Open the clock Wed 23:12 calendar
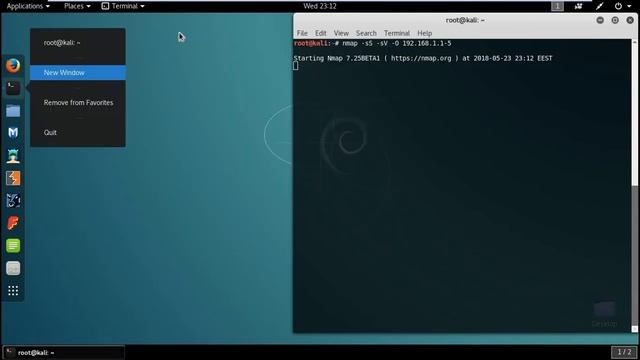This screenshot has height=360, width=640. pos(320,6)
